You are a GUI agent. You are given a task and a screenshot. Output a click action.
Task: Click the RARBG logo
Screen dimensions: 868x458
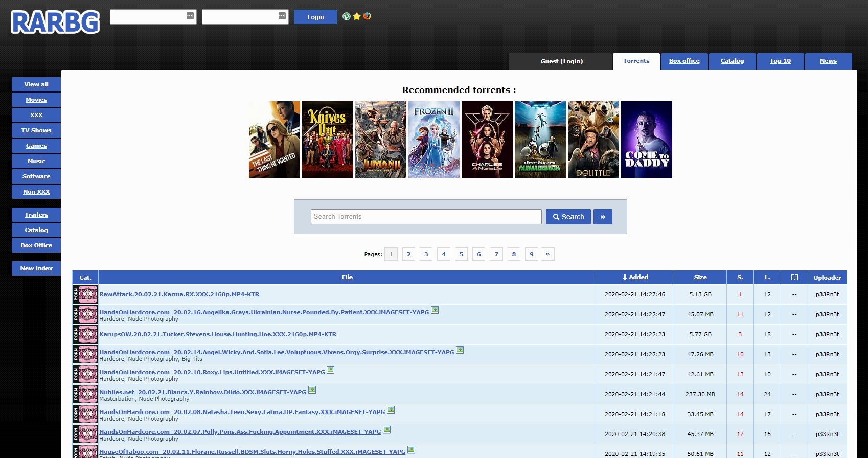coord(55,22)
